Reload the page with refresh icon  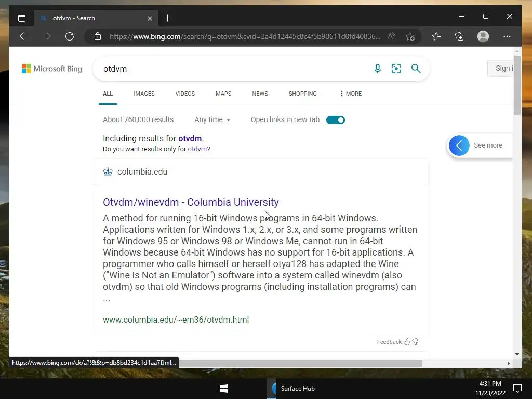pos(70,36)
